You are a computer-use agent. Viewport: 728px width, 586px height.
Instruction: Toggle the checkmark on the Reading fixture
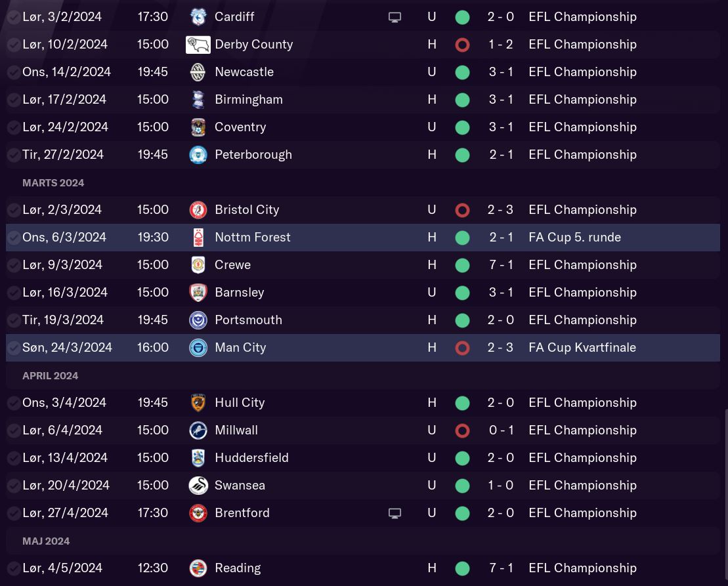coord(14,569)
